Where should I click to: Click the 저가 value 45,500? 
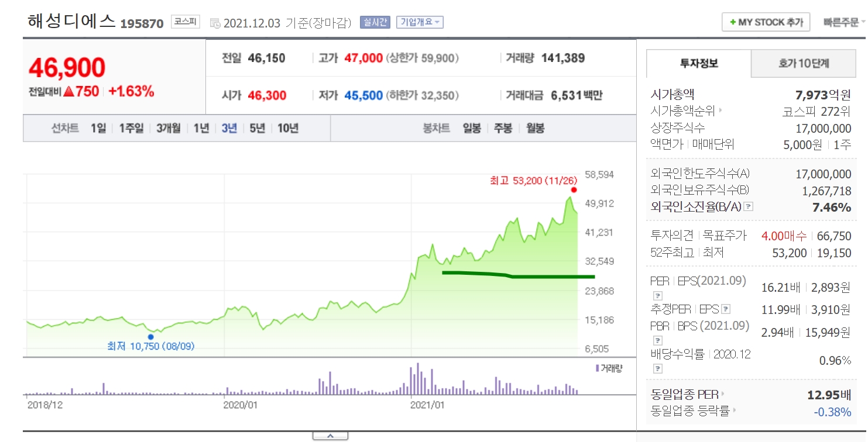363,95
